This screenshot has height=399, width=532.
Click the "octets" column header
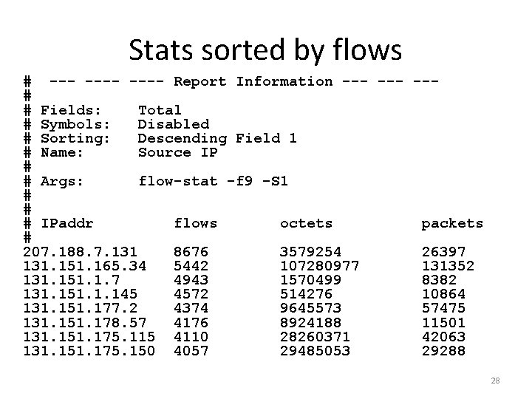306,223
